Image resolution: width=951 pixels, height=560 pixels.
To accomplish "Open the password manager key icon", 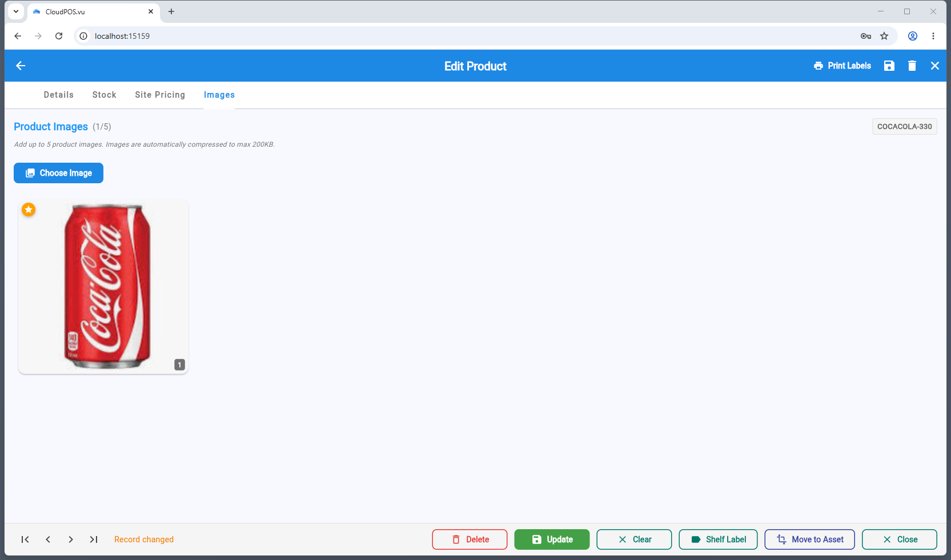I will (x=866, y=36).
